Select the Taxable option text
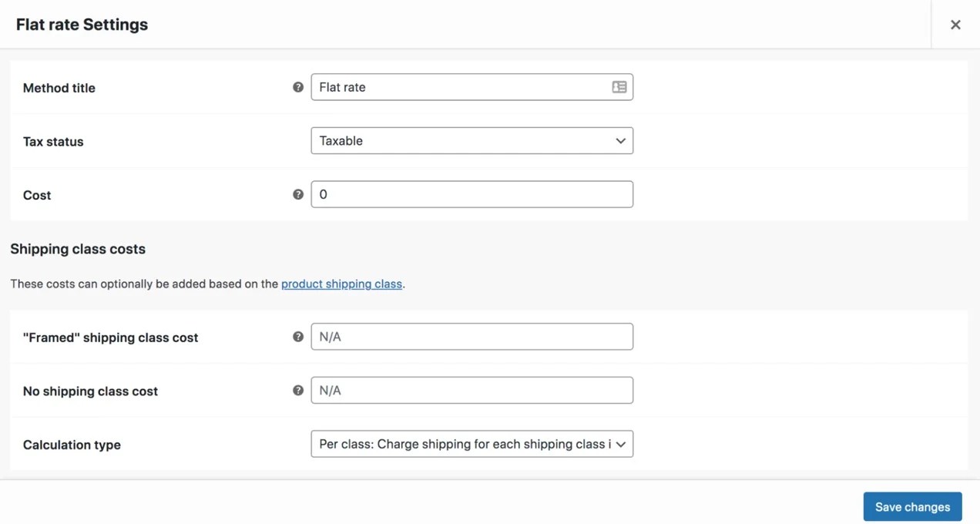Screen dimensions: 980x524 point(341,140)
